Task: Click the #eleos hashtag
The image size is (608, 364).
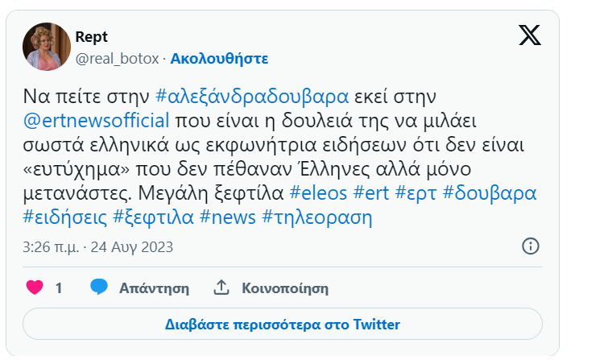Action: (320, 193)
